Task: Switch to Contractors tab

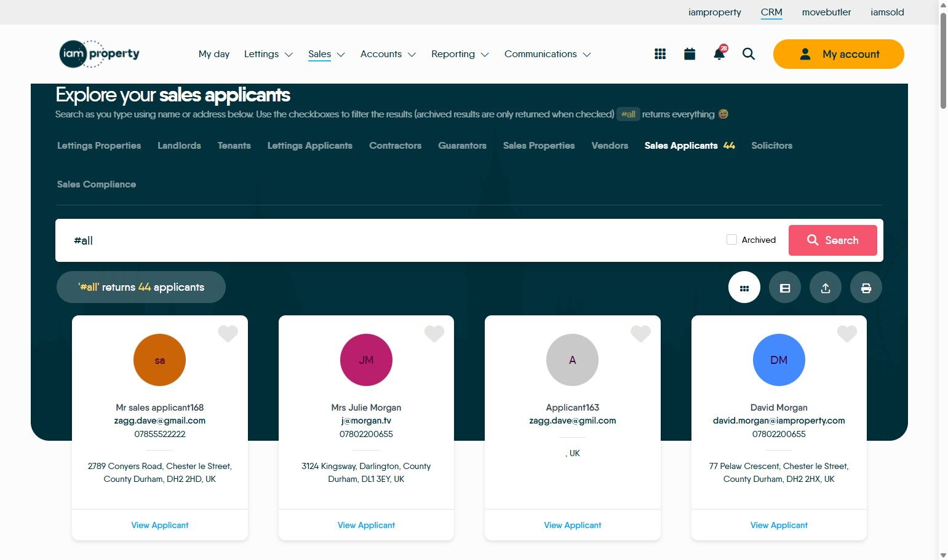Action: coord(396,146)
